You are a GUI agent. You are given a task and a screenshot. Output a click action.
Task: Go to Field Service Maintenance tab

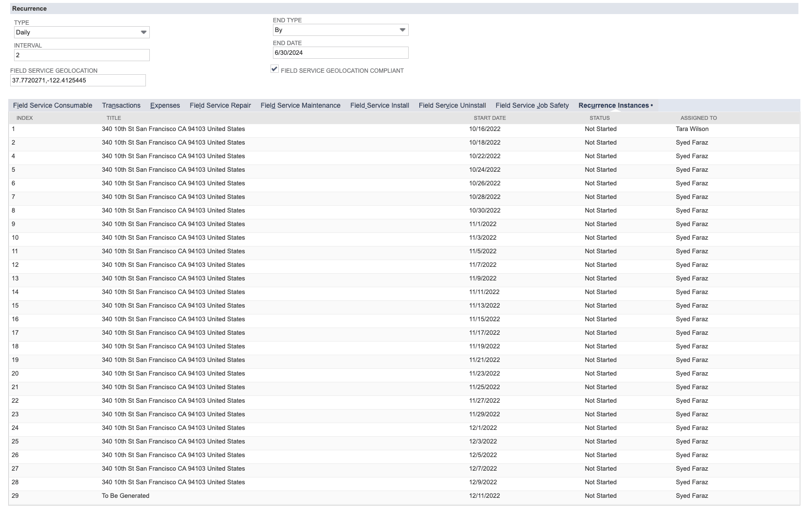(x=301, y=105)
